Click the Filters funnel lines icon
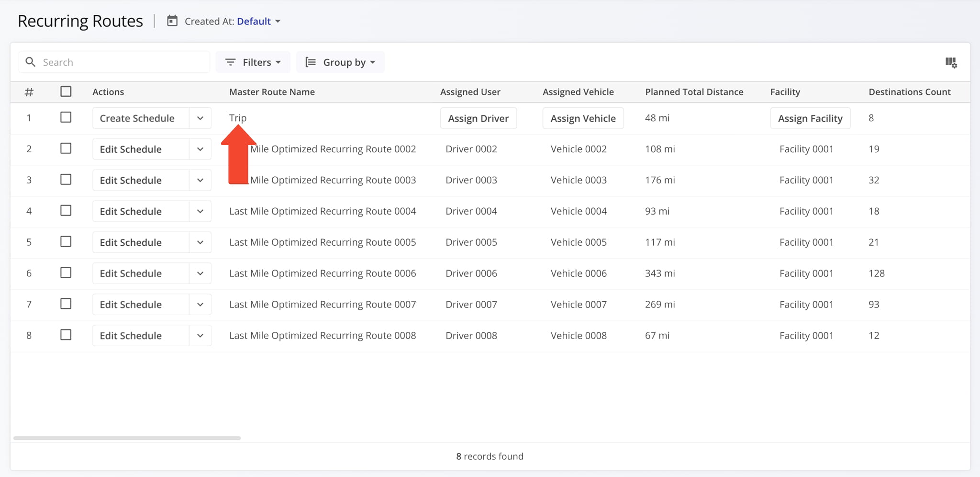Viewport: 980px width, 477px height. [230, 62]
